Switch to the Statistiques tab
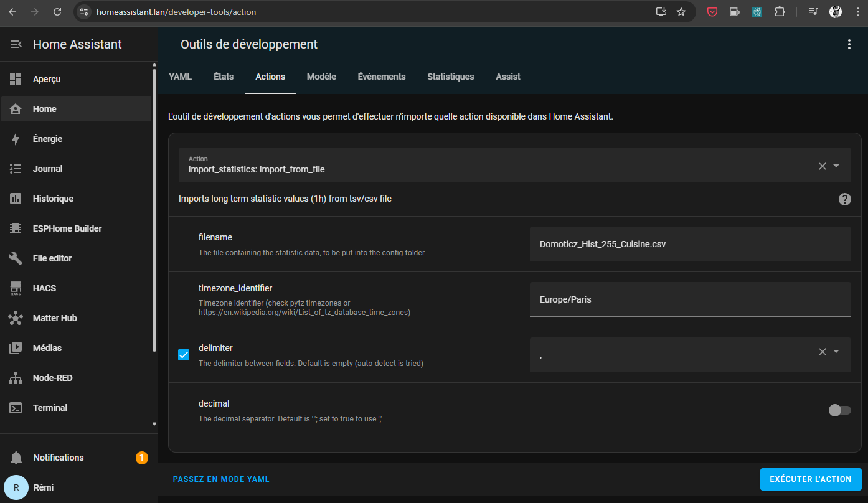 [x=451, y=77]
